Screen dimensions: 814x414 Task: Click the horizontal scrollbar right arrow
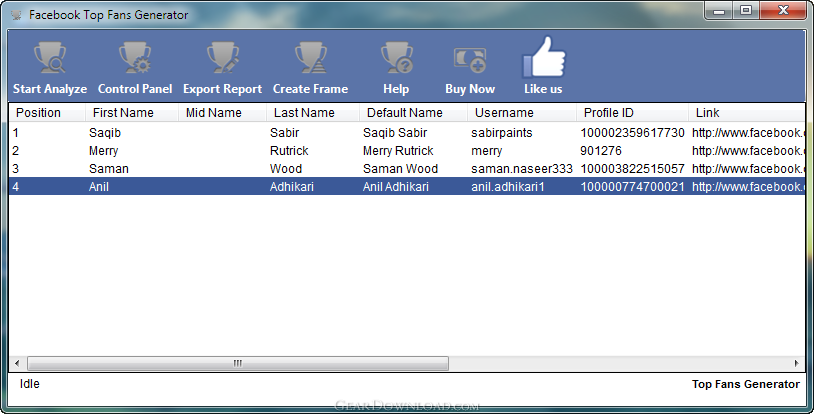coord(797,363)
